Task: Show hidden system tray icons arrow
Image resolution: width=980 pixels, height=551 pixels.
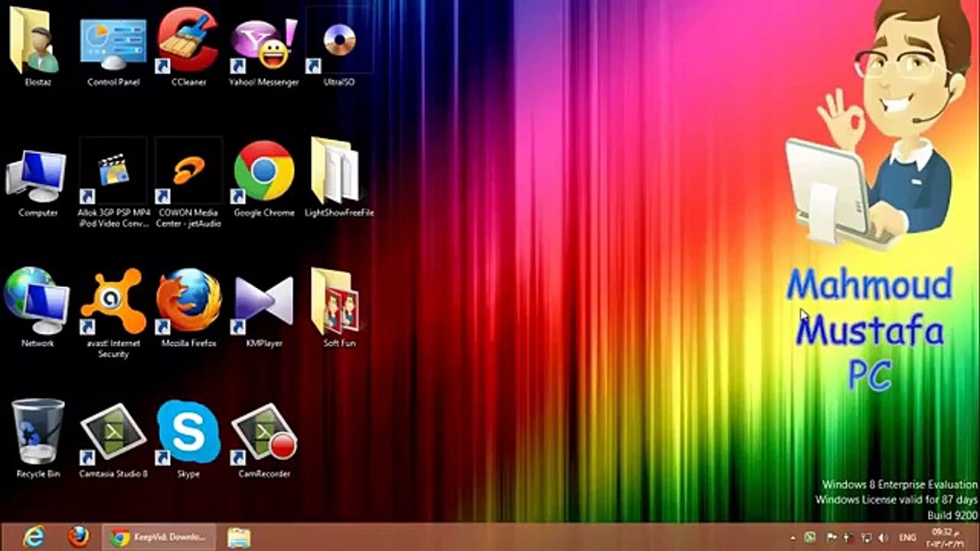Action: (793, 538)
